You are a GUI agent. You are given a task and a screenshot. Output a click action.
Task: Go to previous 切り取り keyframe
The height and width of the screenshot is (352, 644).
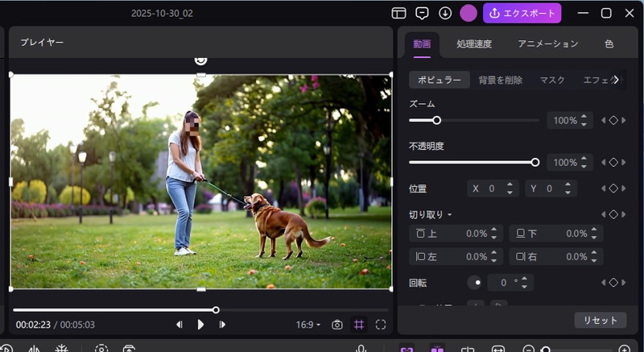pyautogui.click(x=603, y=214)
